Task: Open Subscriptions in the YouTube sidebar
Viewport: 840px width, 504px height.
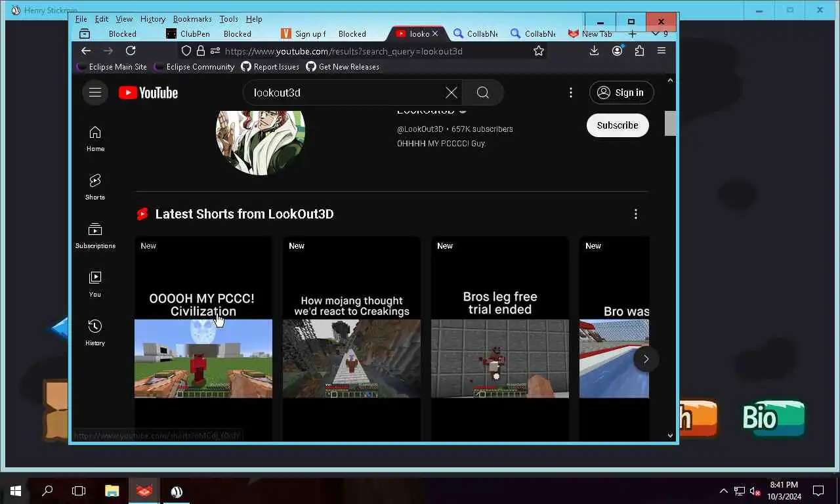Action: click(95, 236)
